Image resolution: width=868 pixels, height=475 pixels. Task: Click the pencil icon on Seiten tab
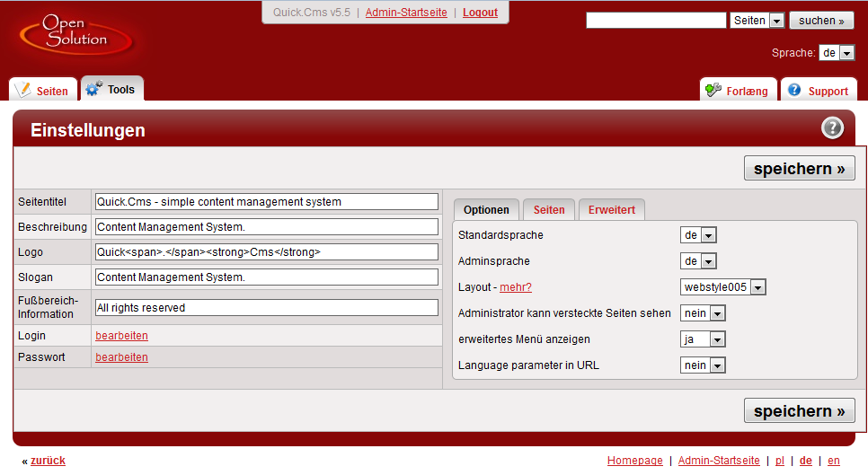(23, 90)
